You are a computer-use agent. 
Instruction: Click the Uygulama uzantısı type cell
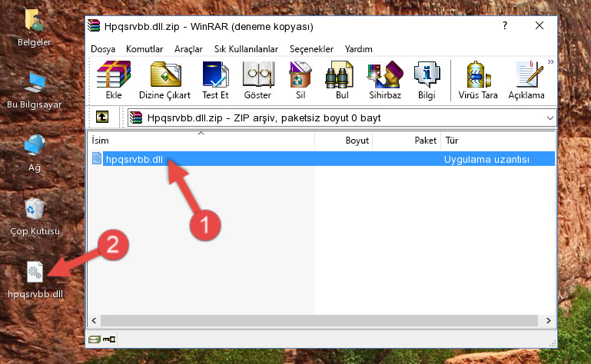[486, 160]
